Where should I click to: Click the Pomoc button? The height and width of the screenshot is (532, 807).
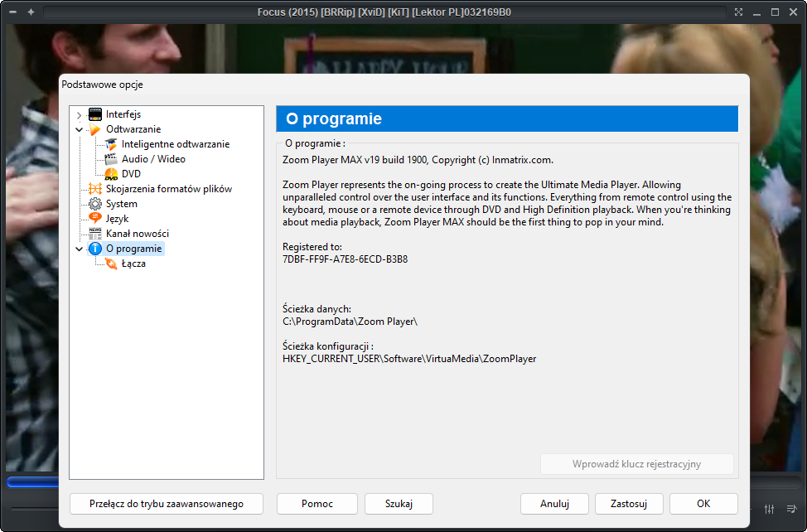317,504
